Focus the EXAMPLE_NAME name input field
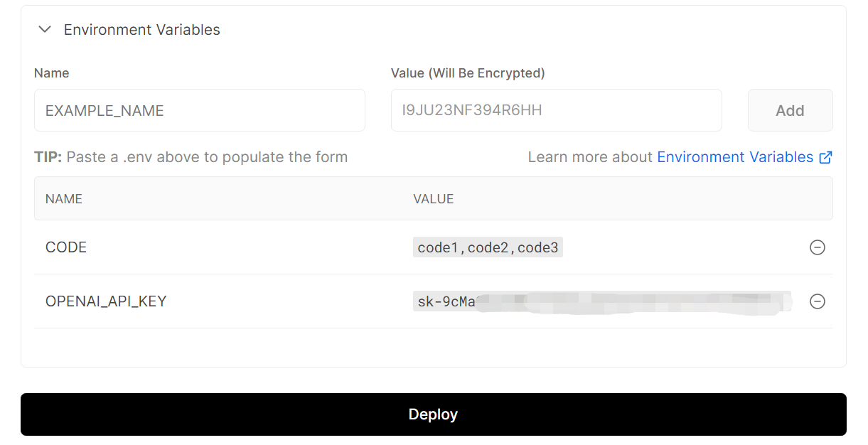The height and width of the screenshot is (445, 868). click(x=199, y=110)
